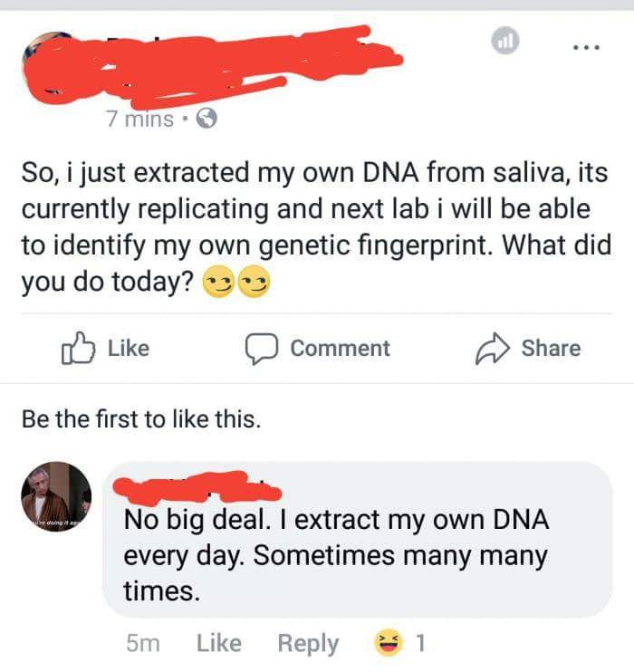Image resolution: width=634 pixels, height=672 pixels.
Task: Open the commenter's profile picture
Action: point(55,500)
